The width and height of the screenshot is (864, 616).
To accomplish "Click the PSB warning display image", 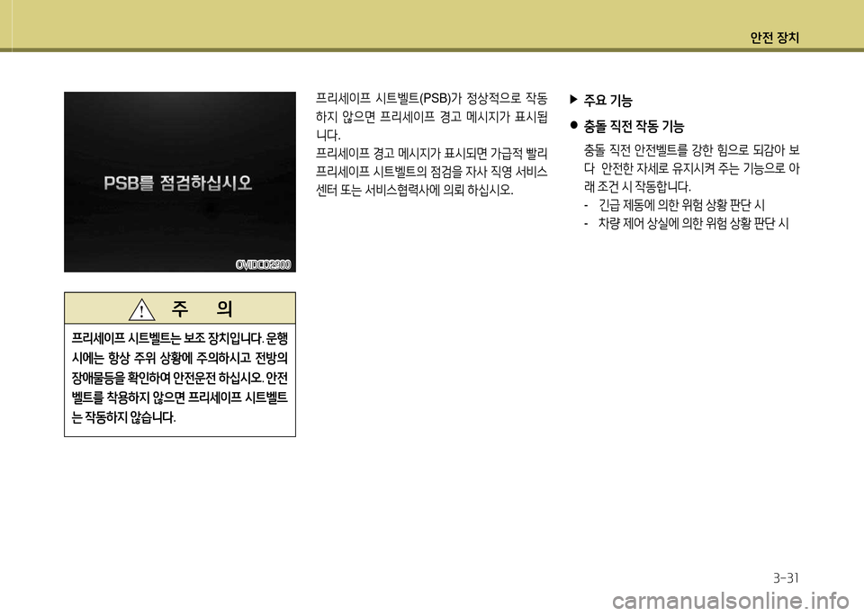I will click(x=180, y=182).
